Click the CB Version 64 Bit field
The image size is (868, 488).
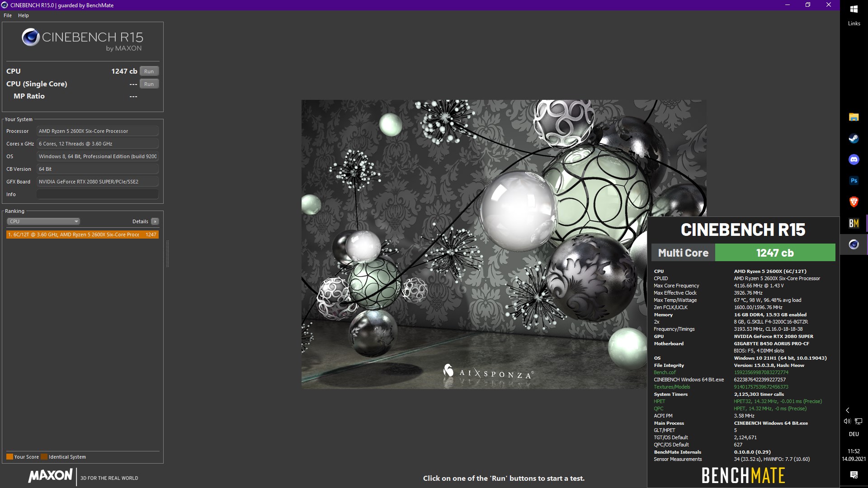pos(98,169)
